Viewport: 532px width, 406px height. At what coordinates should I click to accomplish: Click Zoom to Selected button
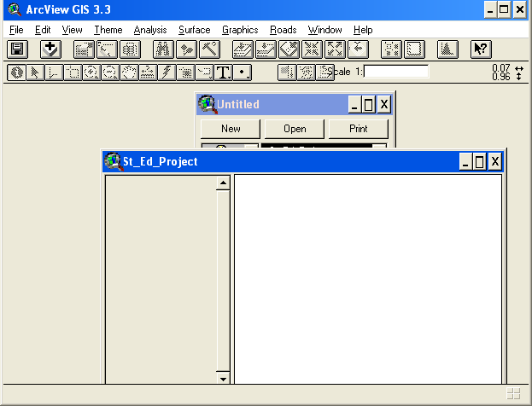289,49
